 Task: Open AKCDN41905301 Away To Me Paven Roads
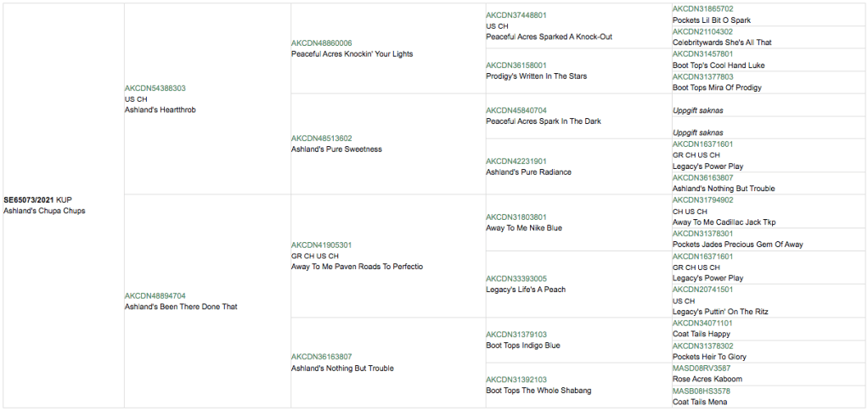[321, 245]
